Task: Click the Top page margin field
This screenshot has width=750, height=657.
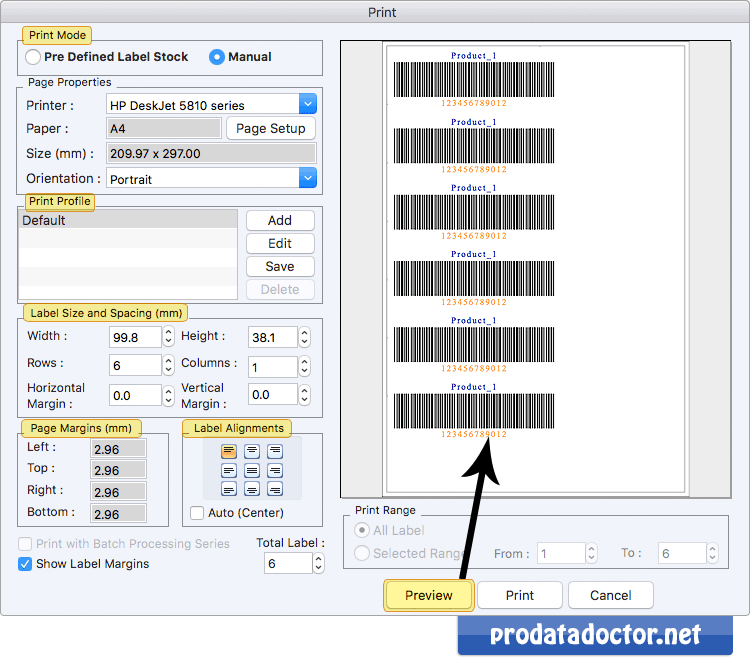Action: pyautogui.click(x=118, y=470)
